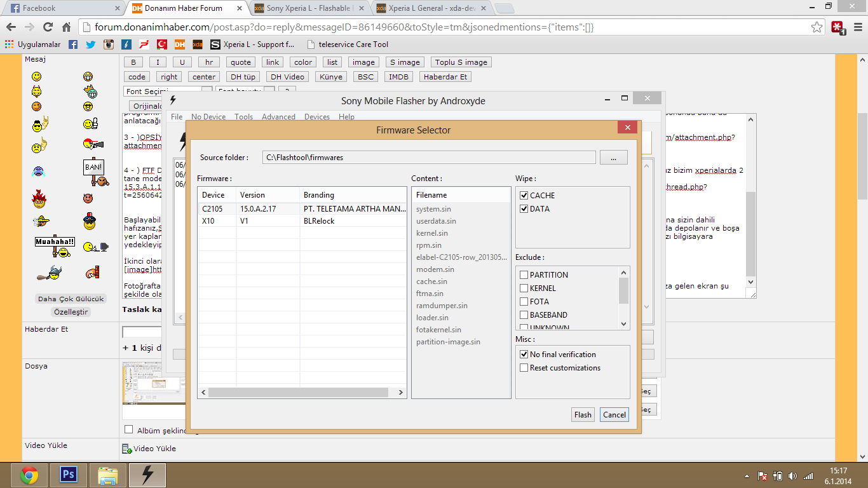
Task: Uncheck the CACHE wipe option
Action: (524, 196)
